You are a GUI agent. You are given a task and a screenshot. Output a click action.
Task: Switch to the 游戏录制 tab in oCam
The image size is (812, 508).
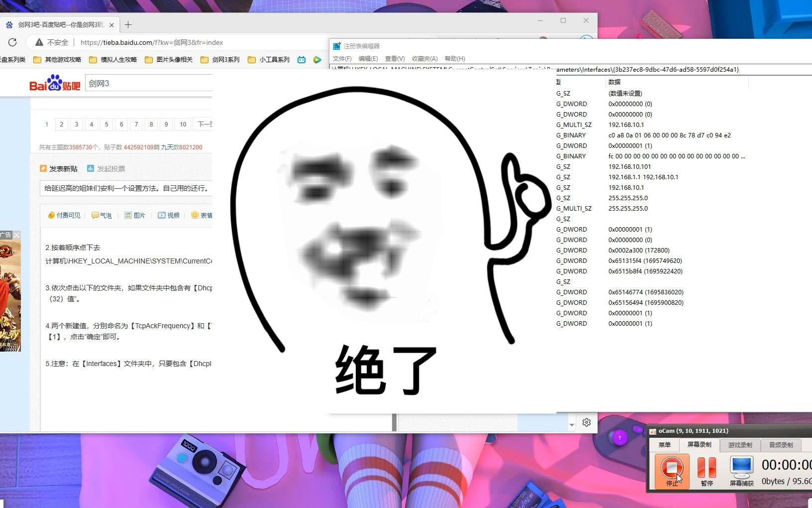coord(740,445)
